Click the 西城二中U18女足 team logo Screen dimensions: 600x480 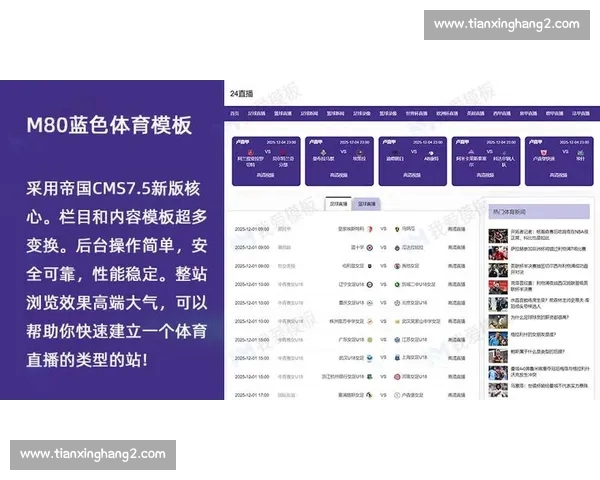(397, 284)
